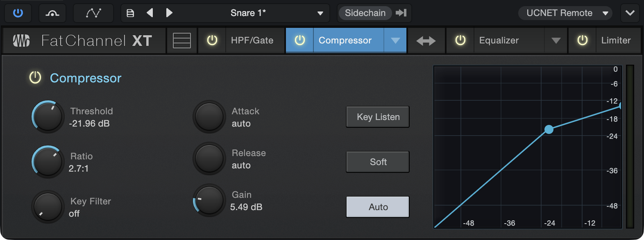Screen dimensions: 644x240
Task: Go to the previous preset arrow
Action: 150,13
